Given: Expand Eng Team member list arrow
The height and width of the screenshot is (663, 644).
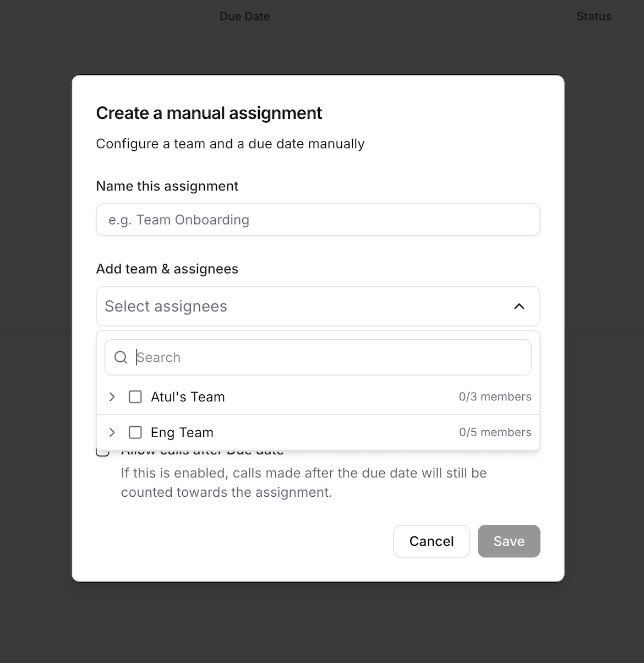Looking at the screenshot, I should click(112, 432).
